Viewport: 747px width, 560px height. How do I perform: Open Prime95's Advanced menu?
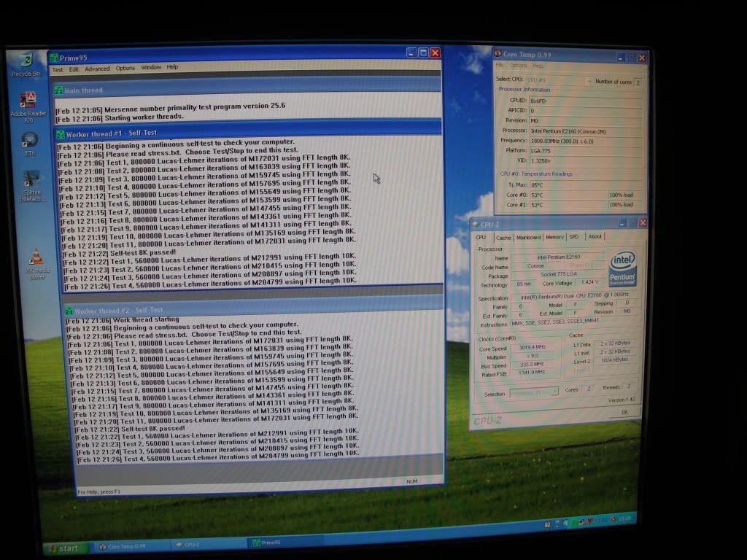(97, 69)
